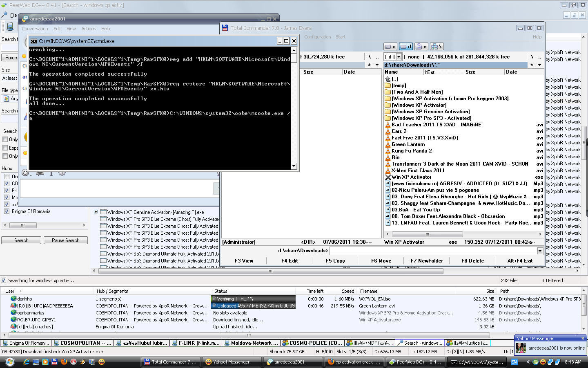Click the Total Commander command line input field
The width and height of the screenshot is (588, 368).
click(433, 251)
